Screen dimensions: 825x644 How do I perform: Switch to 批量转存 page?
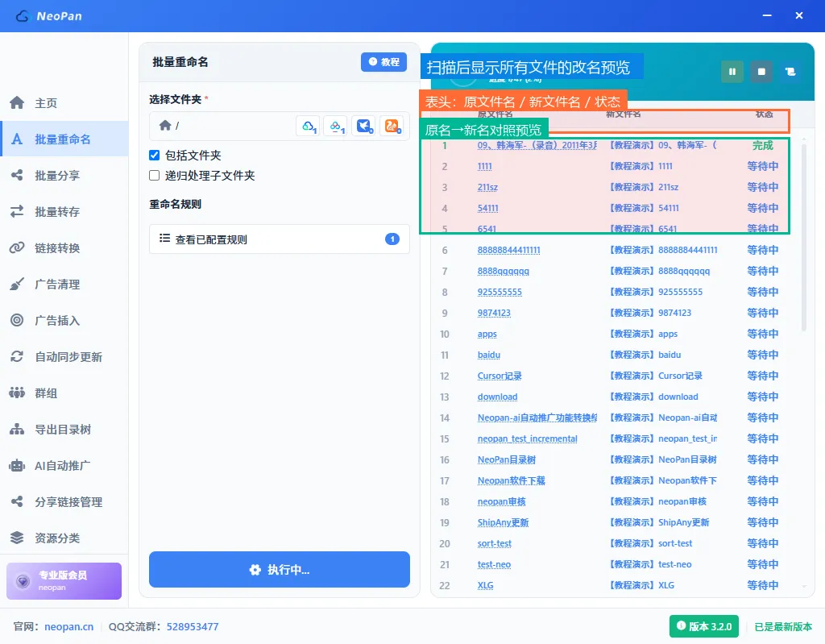tap(64, 212)
